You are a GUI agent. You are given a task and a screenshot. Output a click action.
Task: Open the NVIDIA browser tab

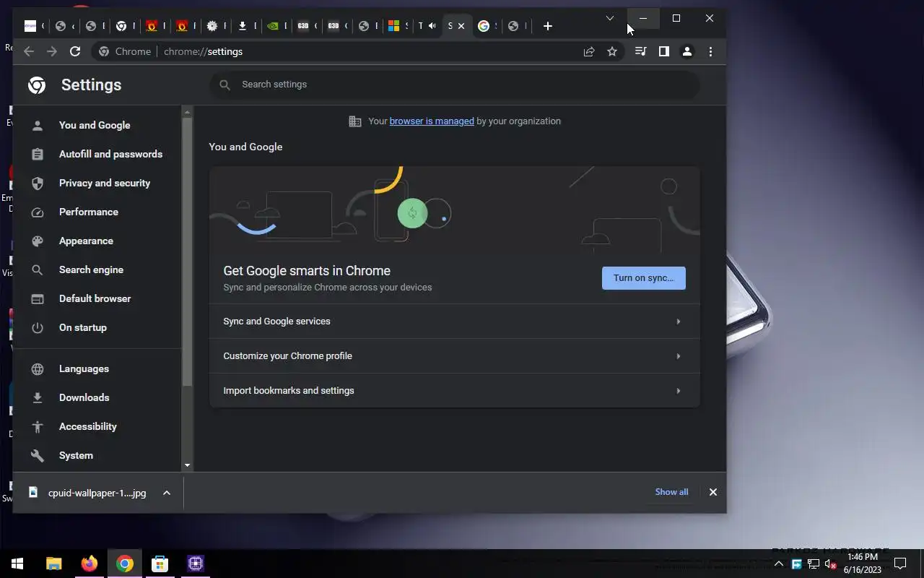[x=273, y=26]
